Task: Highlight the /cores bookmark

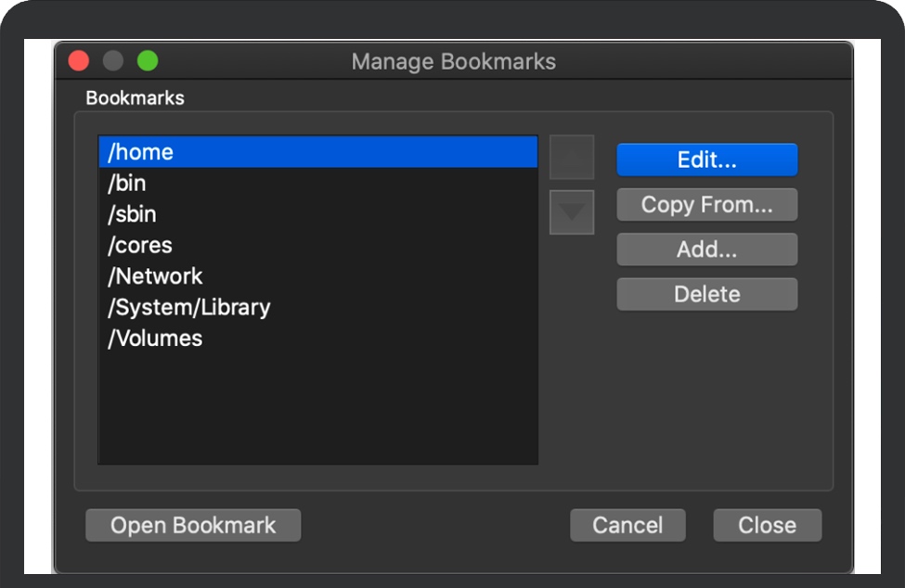Action: 317,246
